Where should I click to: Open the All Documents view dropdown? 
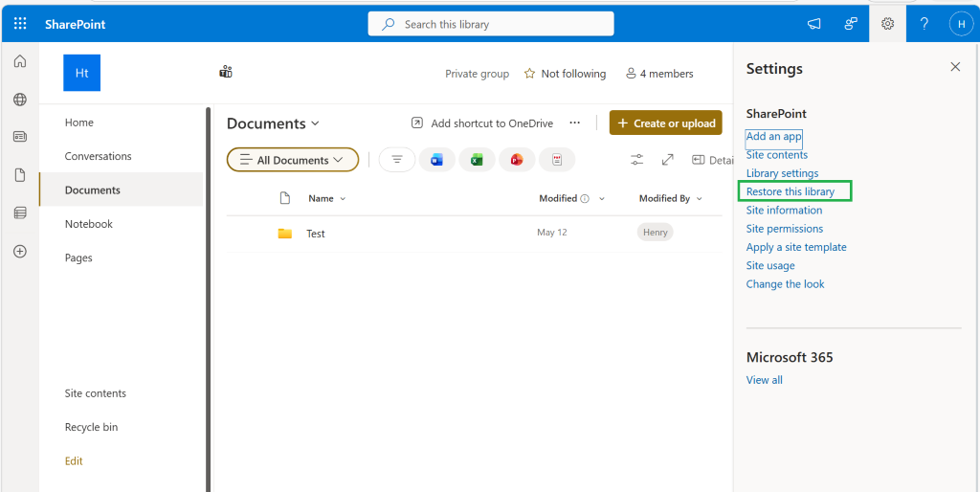coord(293,160)
